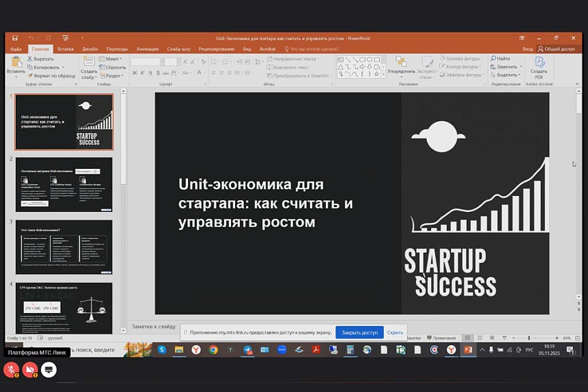Toggle the Notes (Заметки) pane in status bar
Image resolution: width=588 pixels, height=392 pixels.
tap(414, 338)
